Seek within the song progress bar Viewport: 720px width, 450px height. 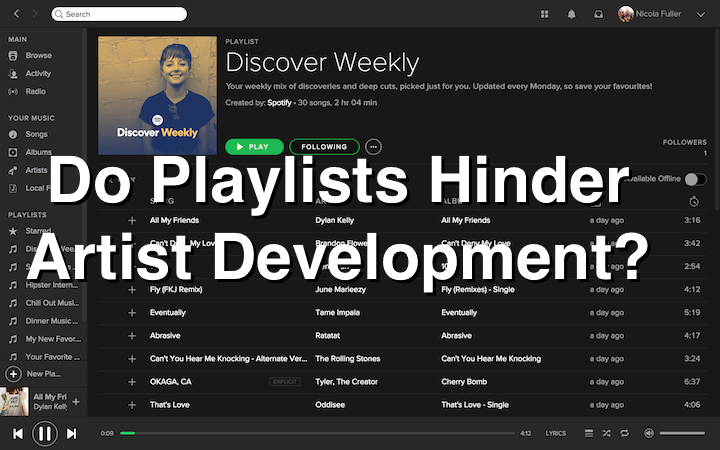(x=317, y=433)
